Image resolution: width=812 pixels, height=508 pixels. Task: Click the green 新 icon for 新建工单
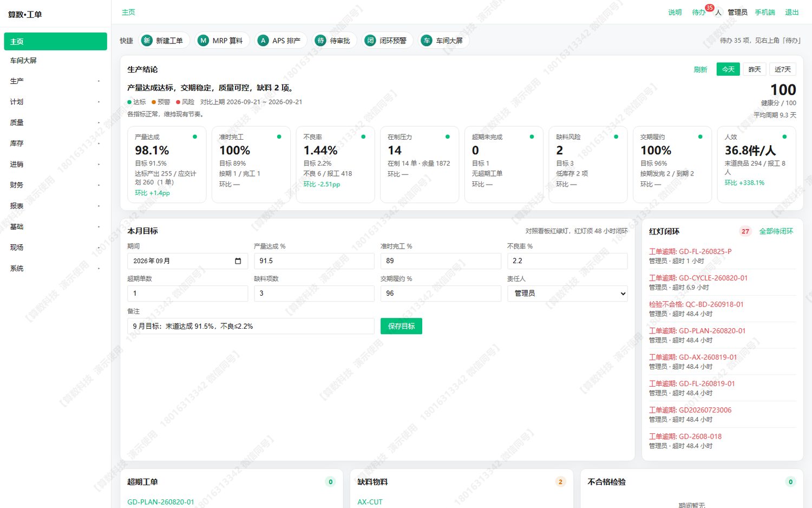coord(147,41)
